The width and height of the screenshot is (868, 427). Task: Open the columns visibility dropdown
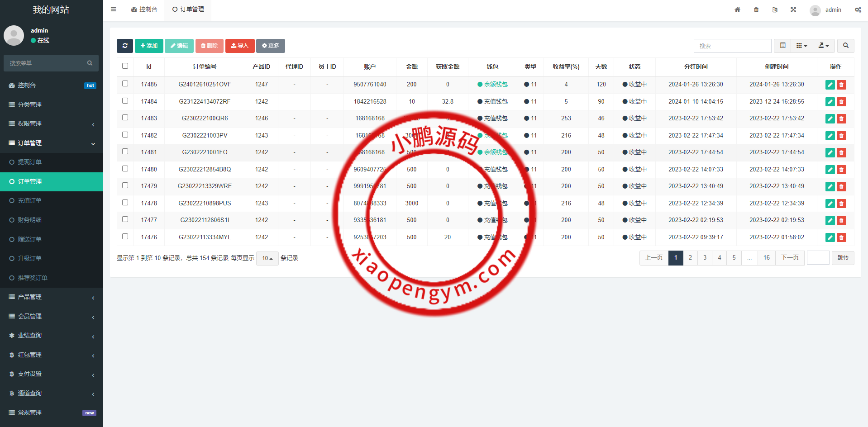801,46
